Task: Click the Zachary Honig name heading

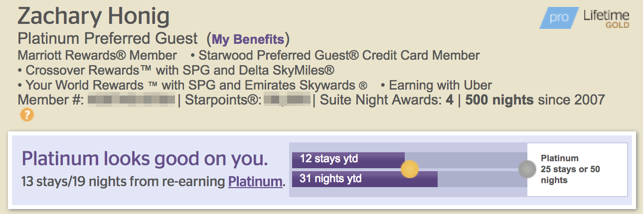Action: pyautogui.click(x=93, y=17)
